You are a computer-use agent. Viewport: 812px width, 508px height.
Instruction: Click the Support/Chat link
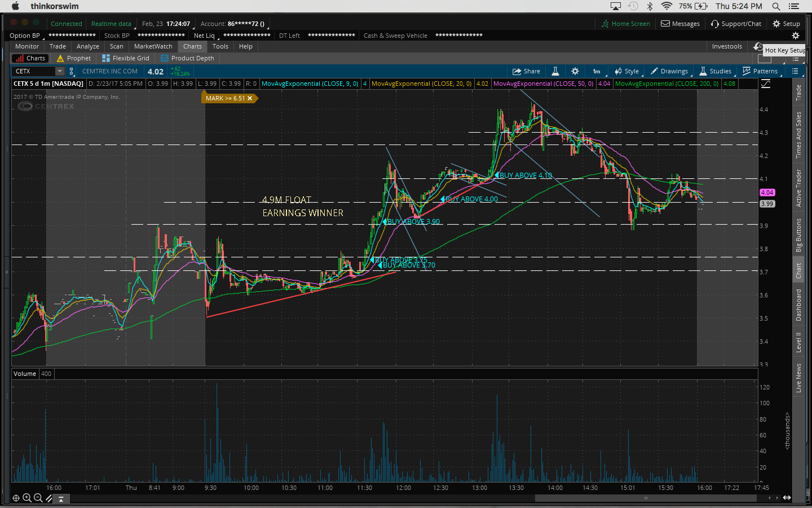pos(736,24)
